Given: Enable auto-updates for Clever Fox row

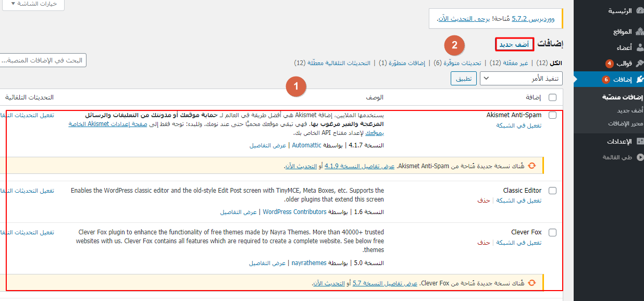Looking at the screenshot, I should click(27, 233).
